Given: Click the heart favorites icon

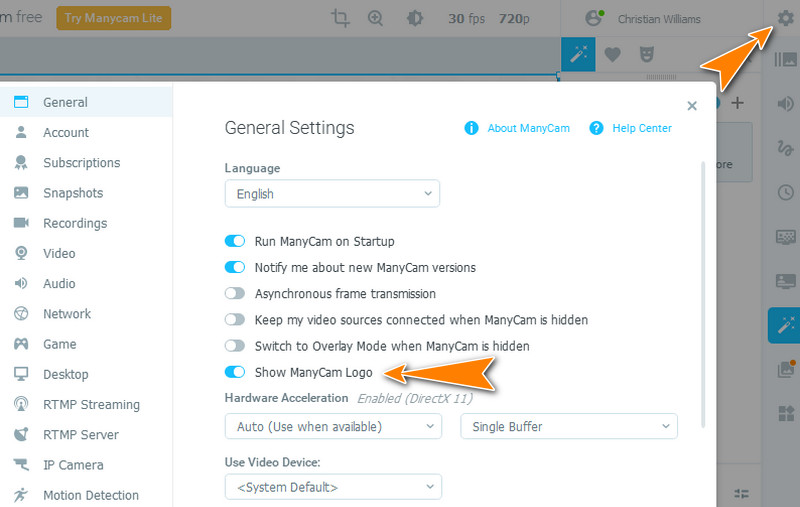Looking at the screenshot, I should pyautogui.click(x=612, y=55).
